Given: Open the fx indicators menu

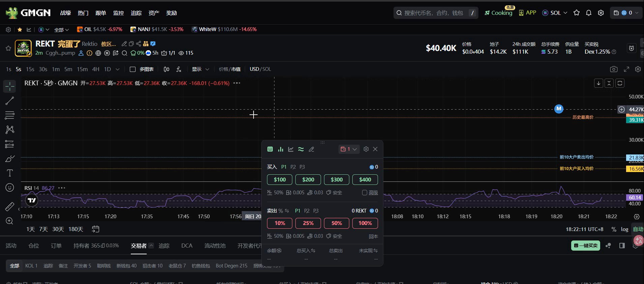Looking at the screenshot, I should click(x=179, y=69).
